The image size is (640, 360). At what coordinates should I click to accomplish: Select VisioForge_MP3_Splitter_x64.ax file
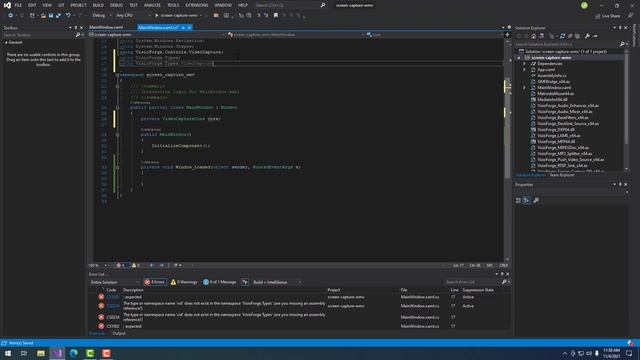pyautogui.click(x=564, y=153)
